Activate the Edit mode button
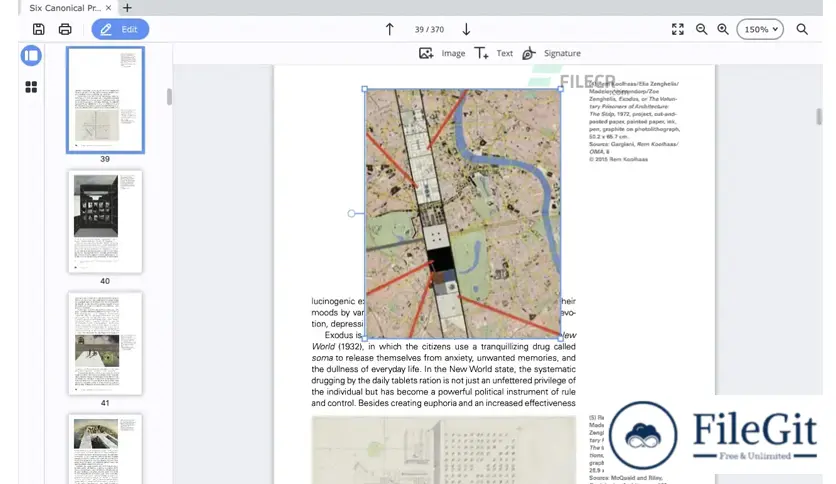 [120, 29]
